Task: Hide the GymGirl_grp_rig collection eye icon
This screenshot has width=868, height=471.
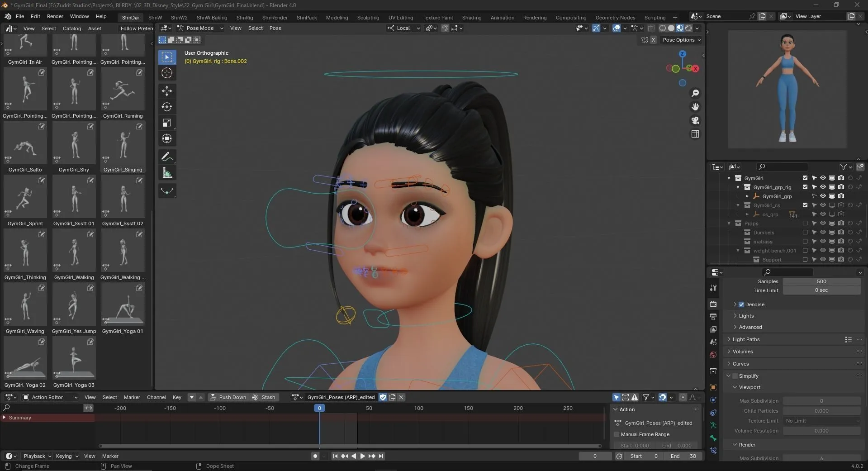Action: pos(823,187)
